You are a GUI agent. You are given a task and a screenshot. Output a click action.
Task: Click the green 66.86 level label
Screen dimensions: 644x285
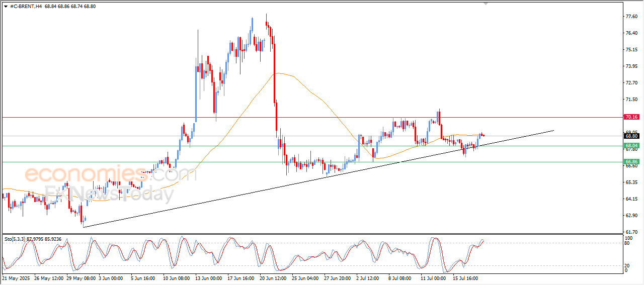pyautogui.click(x=631, y=162)
